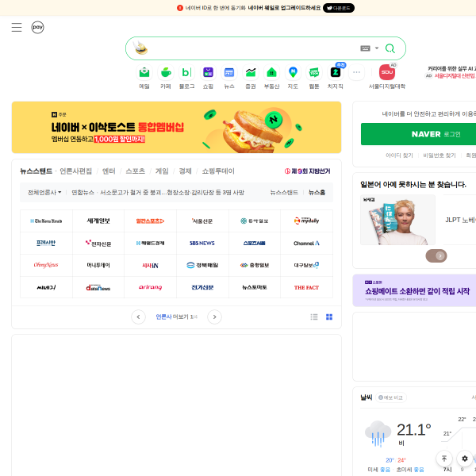Open the rainy weather 21.1° icon
The width and height of the screenshot is (476, 476).
tap(378, 434)
